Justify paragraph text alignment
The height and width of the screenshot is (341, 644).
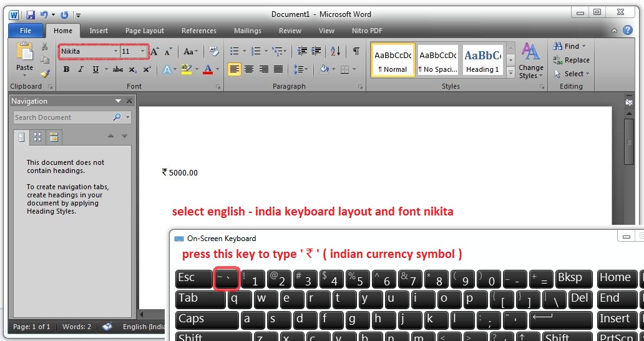(x=279, y=69)
